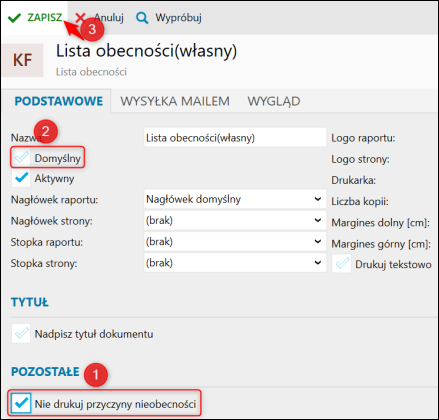Click the magnifier Wypróbuj icon

coord(142,18)
